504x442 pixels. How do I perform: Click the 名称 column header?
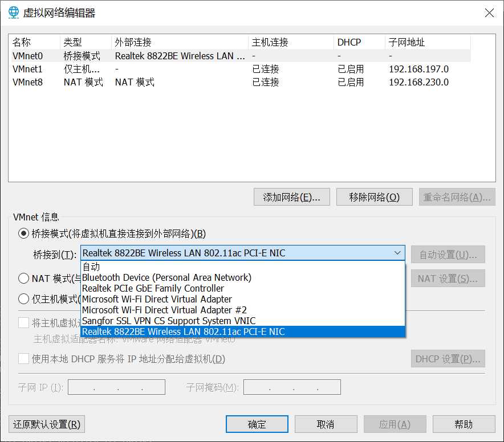click(x=35, y=42)
